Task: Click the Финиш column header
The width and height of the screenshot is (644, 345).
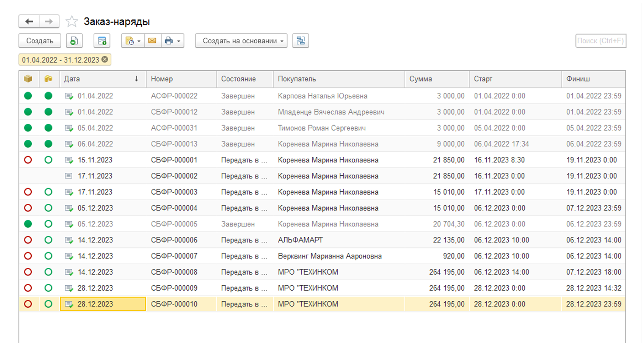Action: [593, 79]
